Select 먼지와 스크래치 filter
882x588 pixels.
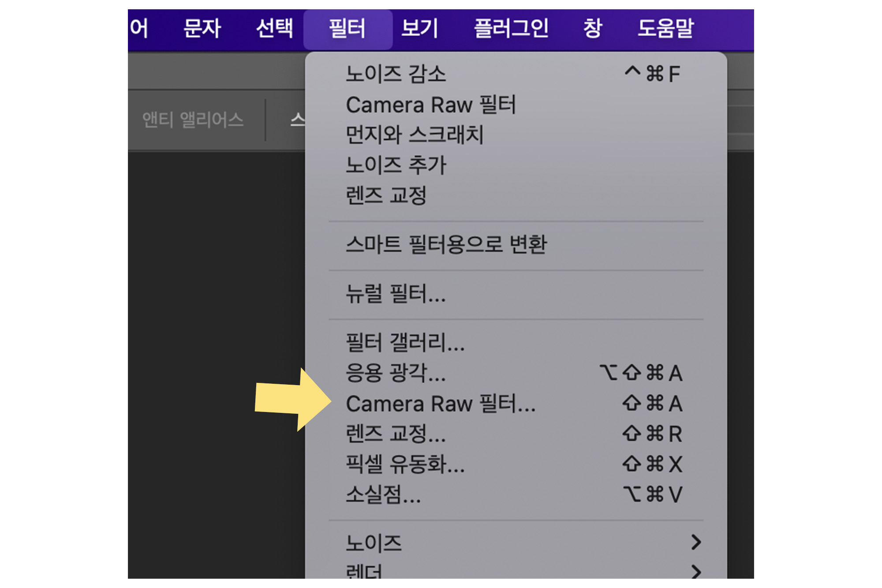point(415,135)
